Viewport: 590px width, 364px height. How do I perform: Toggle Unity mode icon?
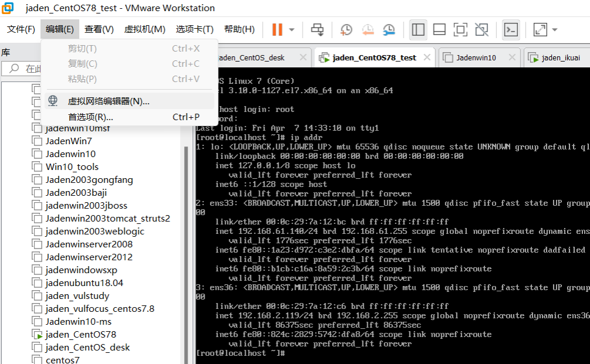click(482, 29)
